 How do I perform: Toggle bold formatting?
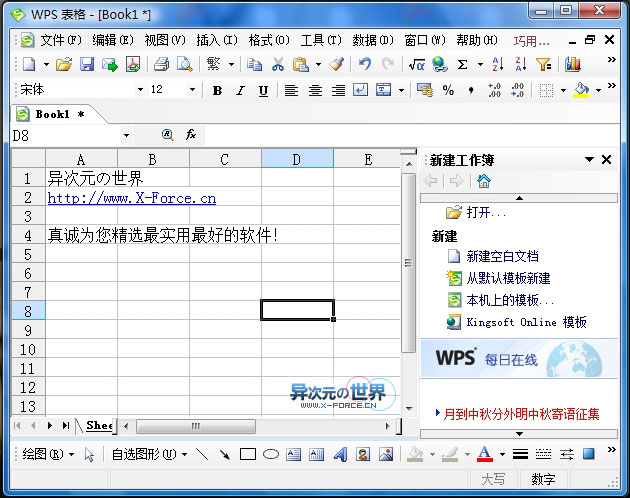click(217, 91)
